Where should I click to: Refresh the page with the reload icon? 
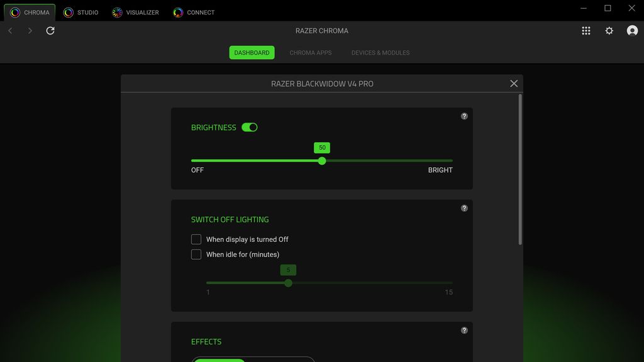coord(50,30)
